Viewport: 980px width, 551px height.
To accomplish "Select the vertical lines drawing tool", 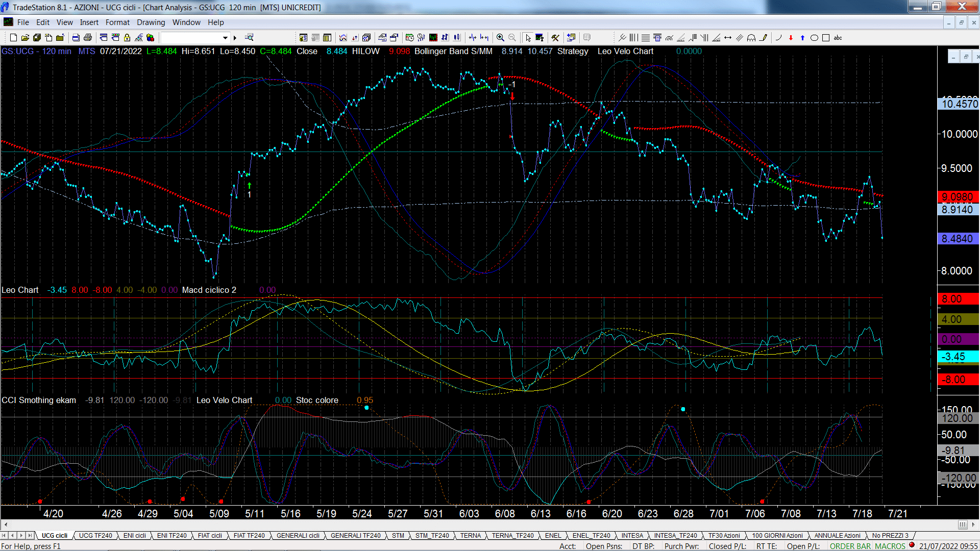I will [634, 38].
